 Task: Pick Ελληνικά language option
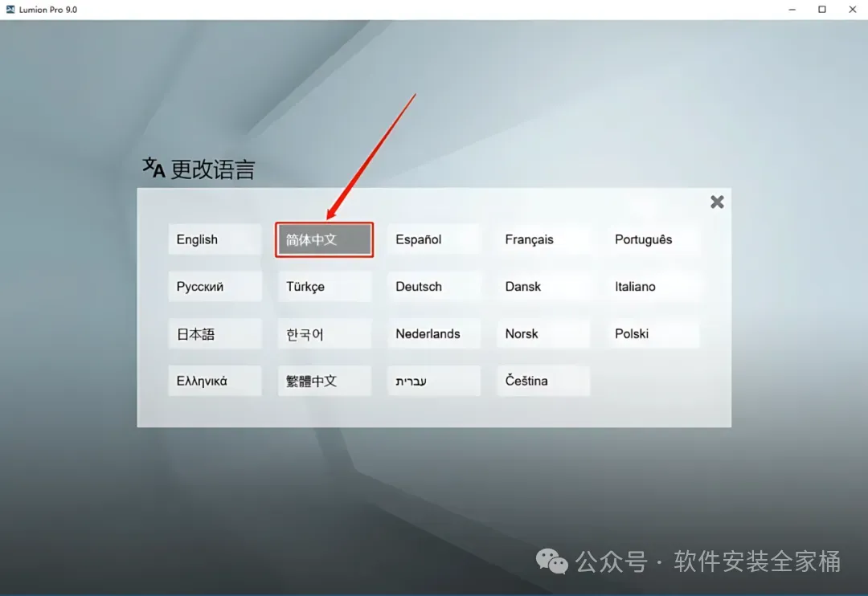point(215,381)
